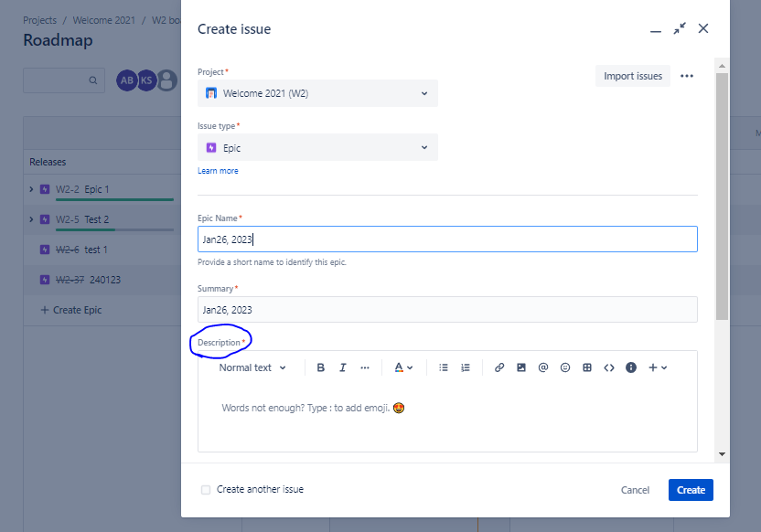Open the more options menu beside Import issues
The height and width of the screenshot is (532, 761).
click(x=686, y=76)
